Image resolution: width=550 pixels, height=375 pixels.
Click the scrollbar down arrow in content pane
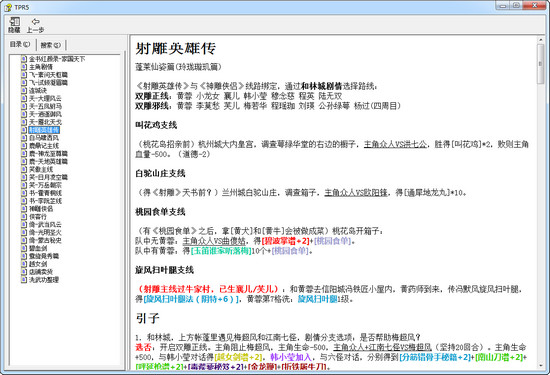click(x=541, y=366)
